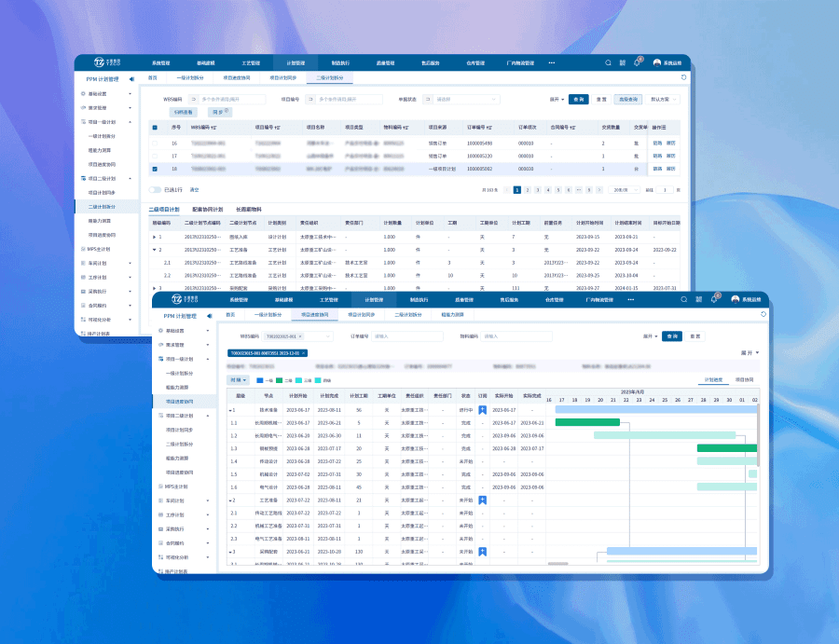This screenshot has height=644, width=839.
Task: Open notifications bell in the front window header
Action: (x=714, y=299)
